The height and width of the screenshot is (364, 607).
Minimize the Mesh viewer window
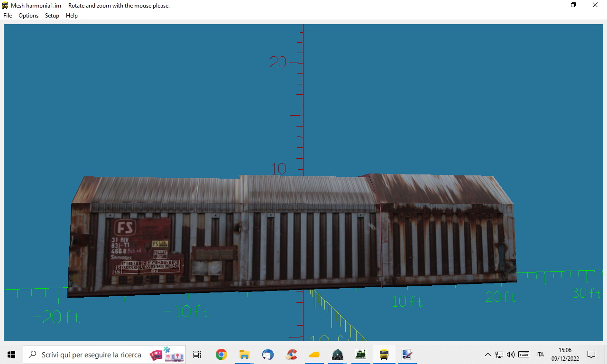tap(552, 5)
